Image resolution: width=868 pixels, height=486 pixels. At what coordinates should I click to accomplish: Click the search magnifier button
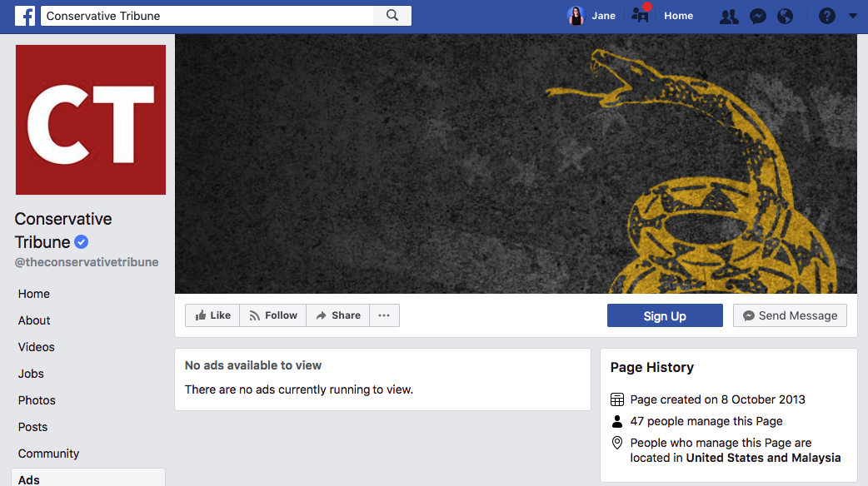coord(392,16)
